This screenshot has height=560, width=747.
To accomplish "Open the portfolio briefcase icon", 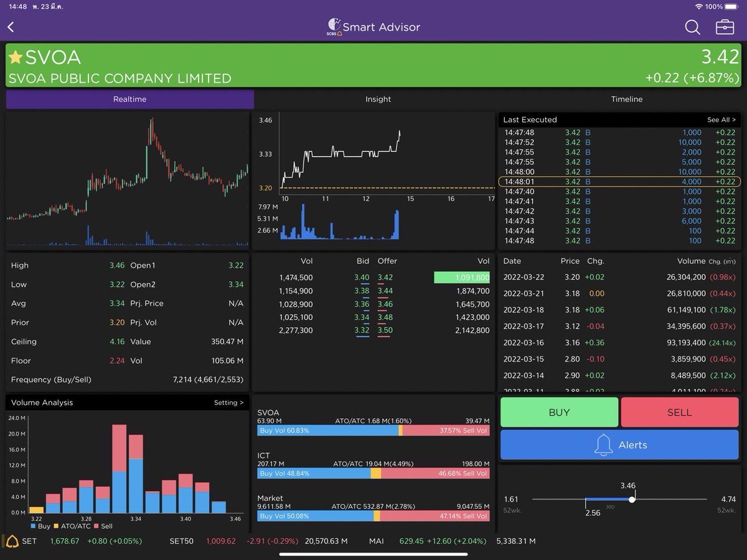I will pos(725,27).
